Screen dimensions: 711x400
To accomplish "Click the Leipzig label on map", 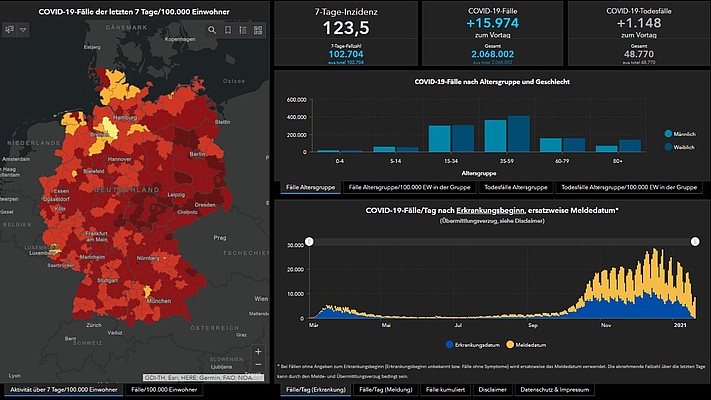I will click(x=176, y=195).
